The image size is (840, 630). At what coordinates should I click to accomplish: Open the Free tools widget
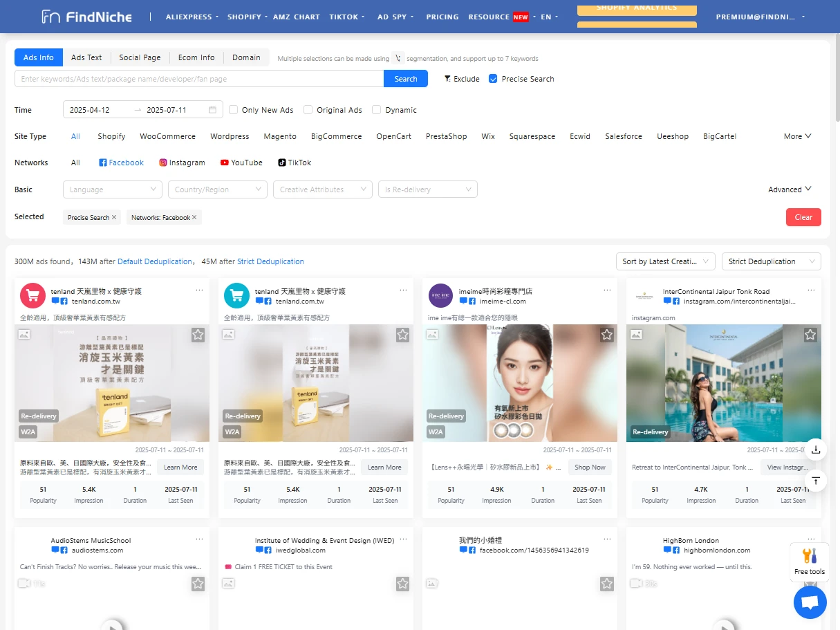coord(810,562)
